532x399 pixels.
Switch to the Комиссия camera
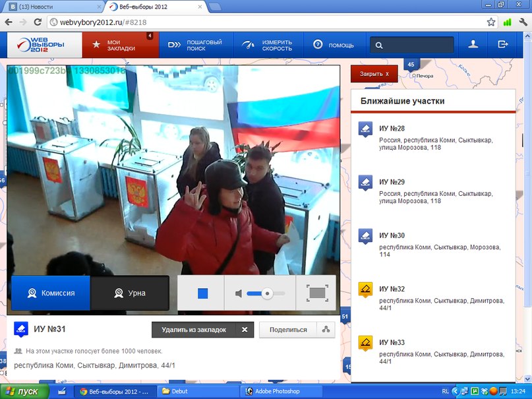(x=51, y=293)
